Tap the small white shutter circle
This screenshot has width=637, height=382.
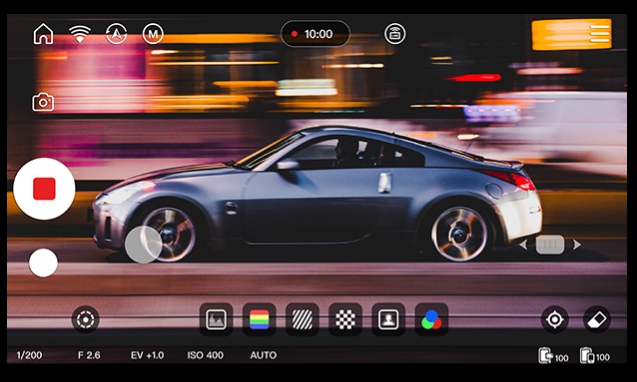coord(43,263)
